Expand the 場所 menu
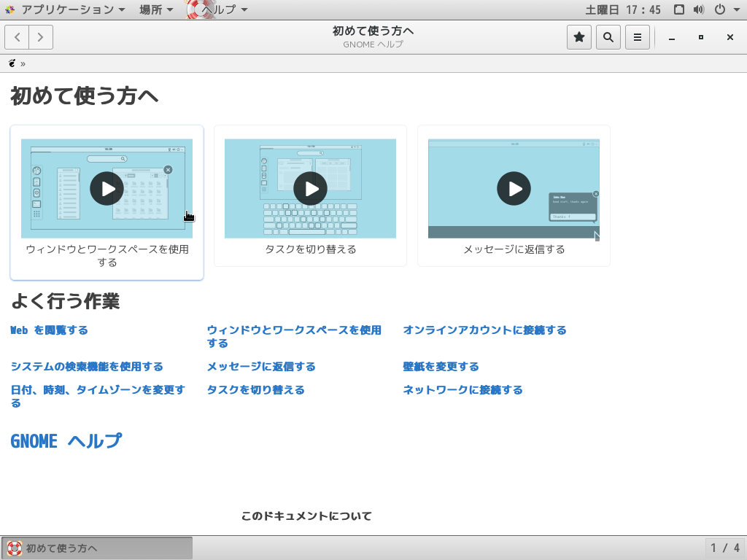747x560 pixels. pos(155,9)
